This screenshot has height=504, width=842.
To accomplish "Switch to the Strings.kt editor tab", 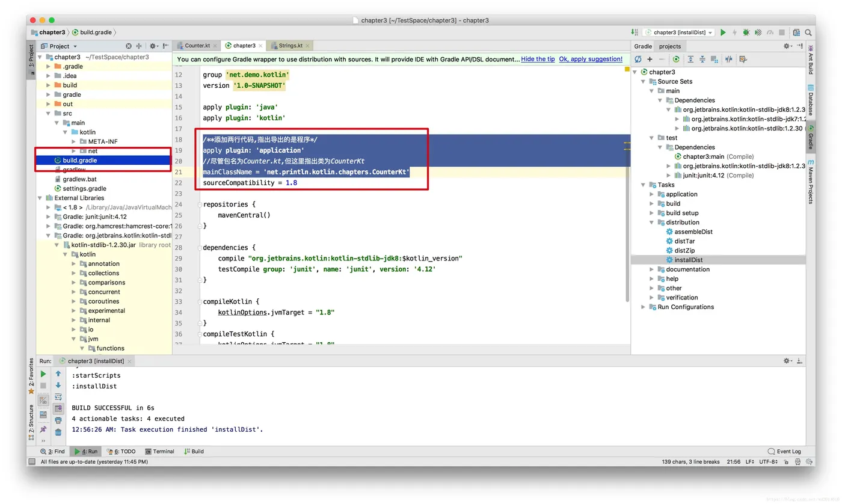I will point(291,46).
